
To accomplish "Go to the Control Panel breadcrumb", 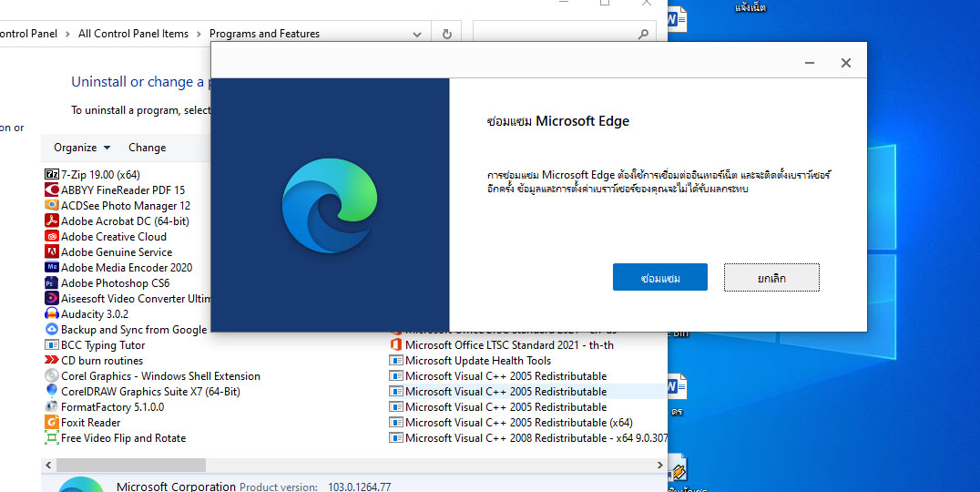I will 28,34.
